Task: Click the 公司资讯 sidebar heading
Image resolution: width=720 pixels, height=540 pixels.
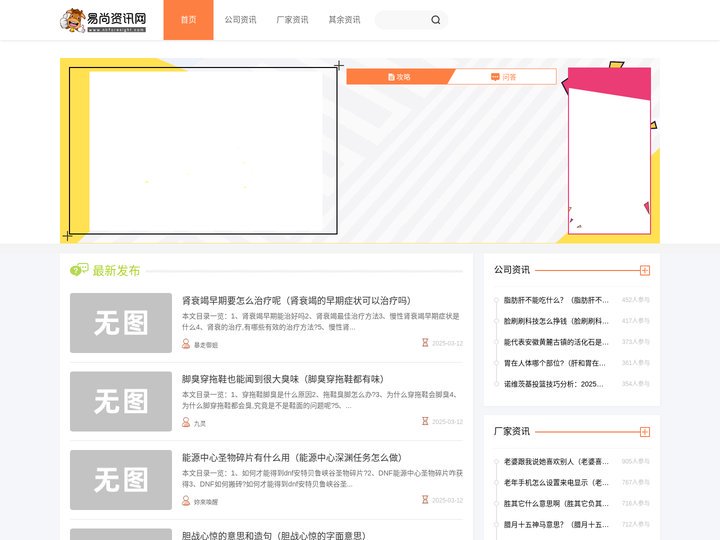Action: tap(512, 270)
